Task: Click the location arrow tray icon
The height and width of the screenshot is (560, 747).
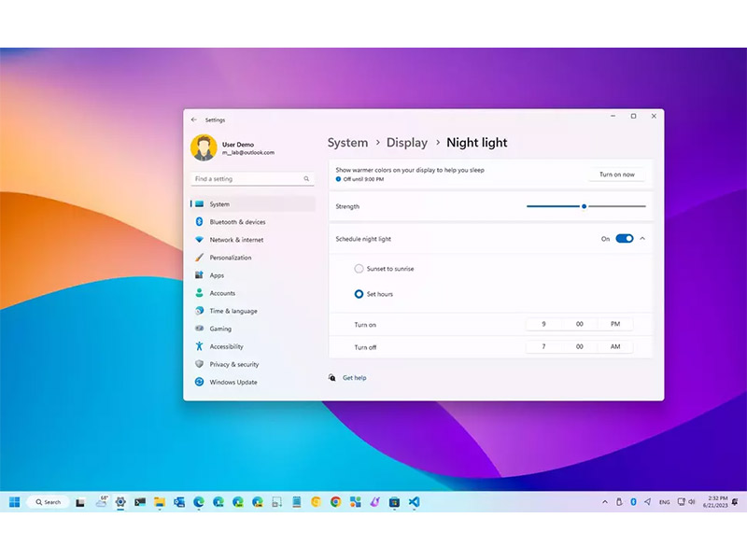Action: pyautogui.click(x=647, y=502)
